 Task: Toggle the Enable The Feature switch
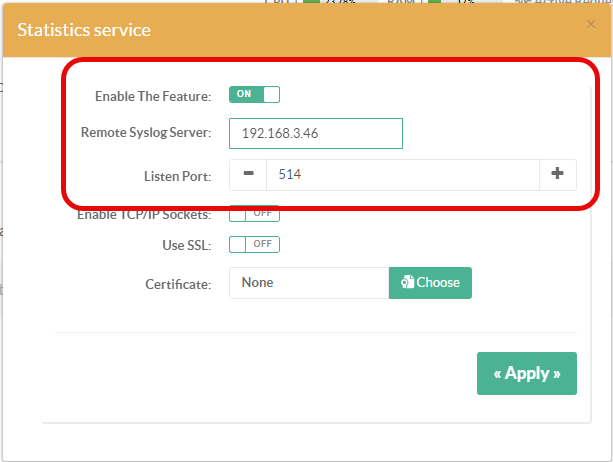click(254, 95)
